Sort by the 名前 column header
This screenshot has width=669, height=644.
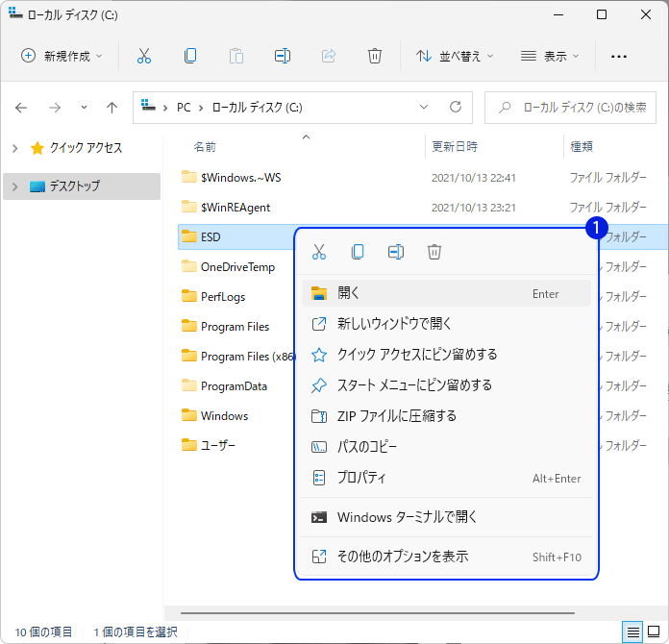[x=205, y=147]
